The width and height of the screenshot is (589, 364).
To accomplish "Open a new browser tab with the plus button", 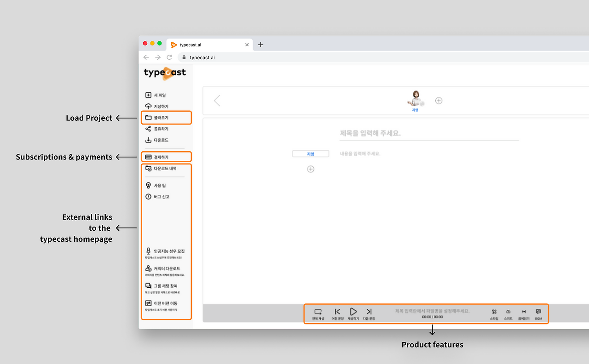I will click(261, 45).
